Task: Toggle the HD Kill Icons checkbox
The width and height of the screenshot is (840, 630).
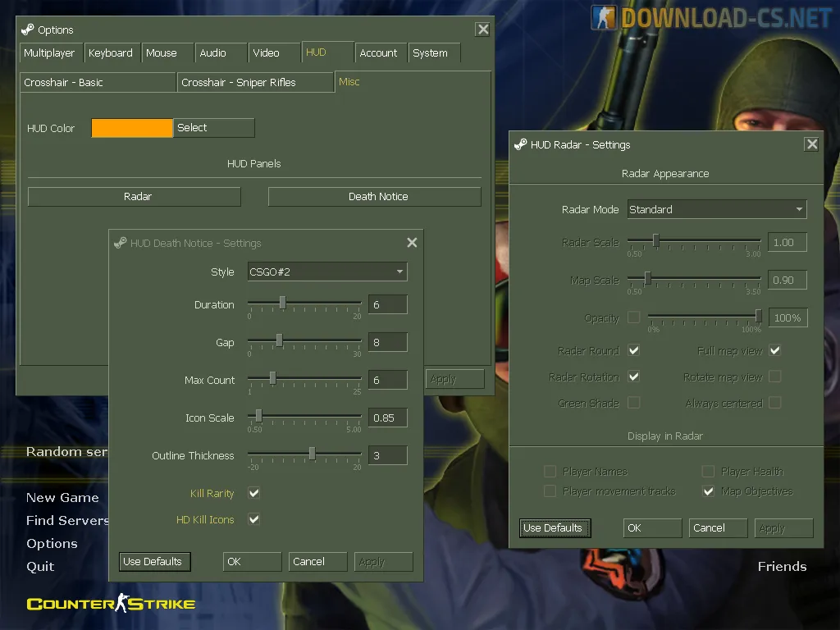Action: pos(254,519)
